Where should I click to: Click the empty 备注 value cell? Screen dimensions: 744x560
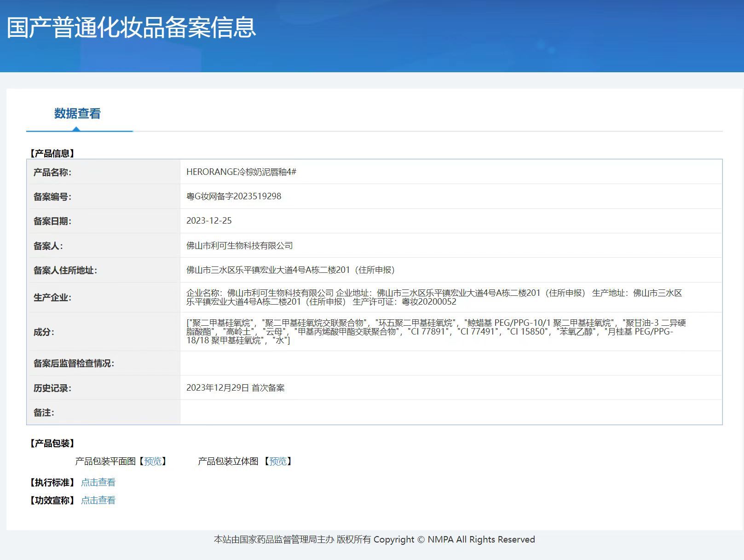451,412
